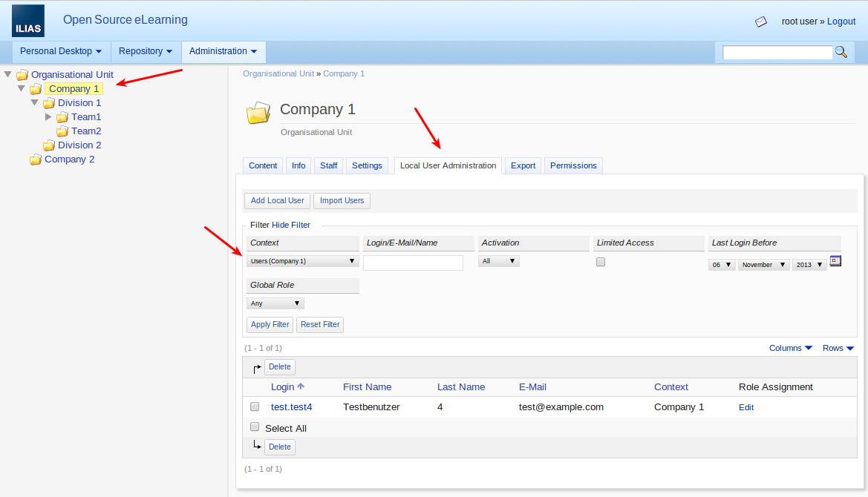Click the Edit role assignment link
The width and height of the screenshot is (868, 497).
(x=745, y=407)
